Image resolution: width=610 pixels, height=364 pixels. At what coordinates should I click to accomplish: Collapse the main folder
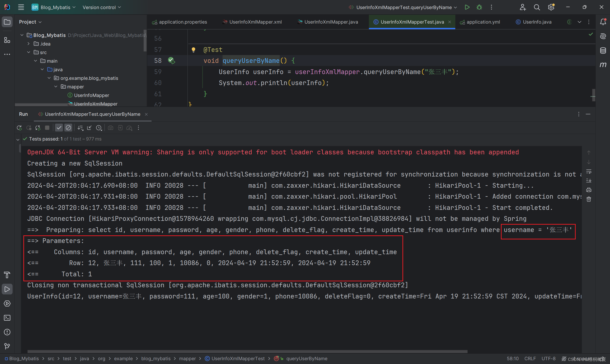[x=36, y=61]
